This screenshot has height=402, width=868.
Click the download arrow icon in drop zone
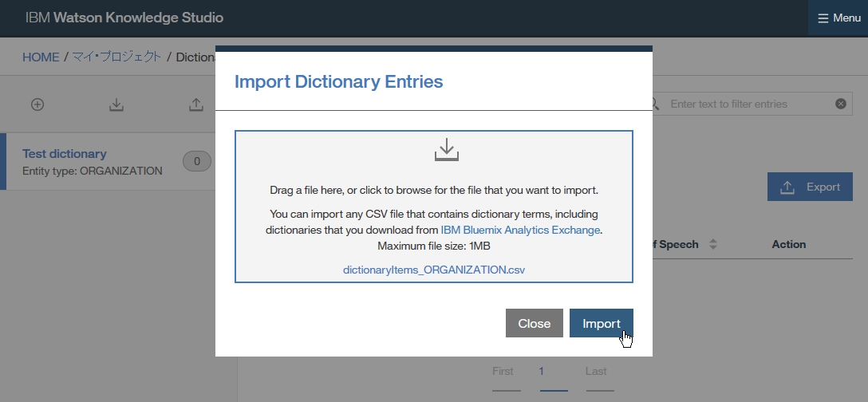(x=447, y=149)
